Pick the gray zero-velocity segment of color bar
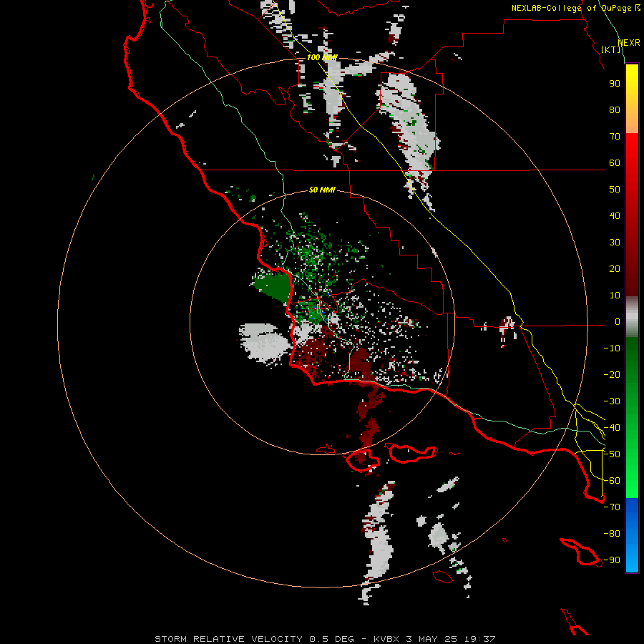Screen dimensions: 644x644 [632, 317]
